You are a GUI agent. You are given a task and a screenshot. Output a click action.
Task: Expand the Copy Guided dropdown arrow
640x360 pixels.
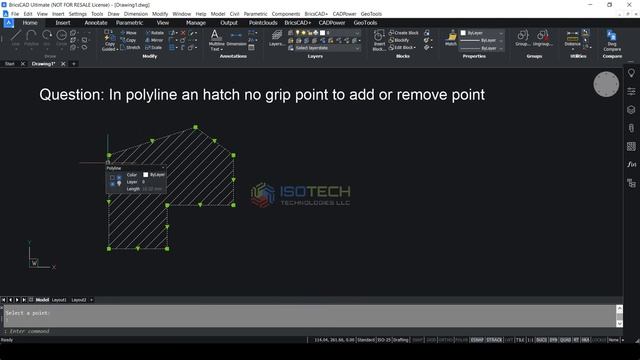coord(117,49)
